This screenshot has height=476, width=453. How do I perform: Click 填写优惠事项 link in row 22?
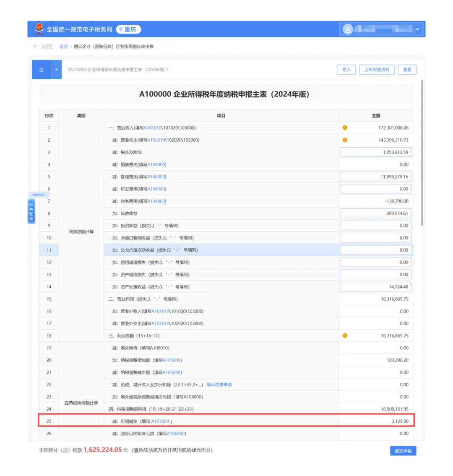coord(219,385)
